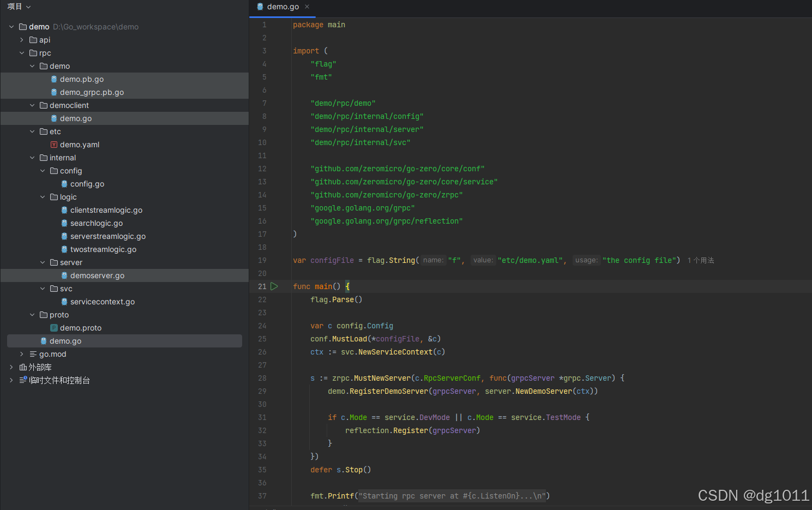The image size is (812, 510).
Task: Click the 外部库 library icon
Action: click(x=23, y=367)
